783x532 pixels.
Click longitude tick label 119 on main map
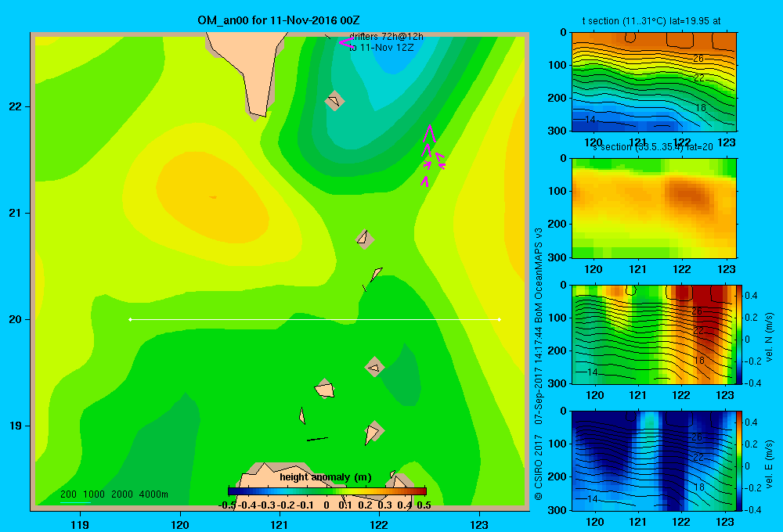point(80,524)
